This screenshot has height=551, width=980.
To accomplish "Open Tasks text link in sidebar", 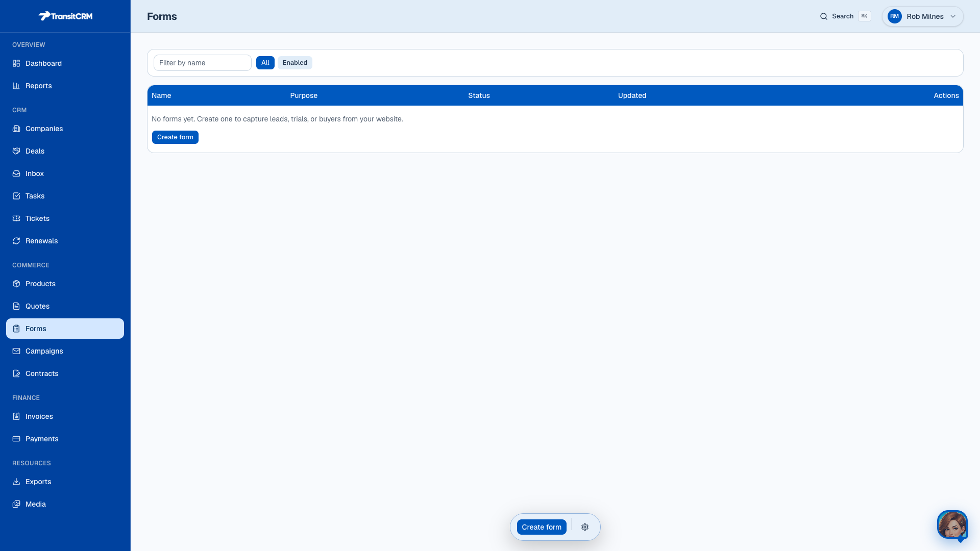I will point(35,196).
